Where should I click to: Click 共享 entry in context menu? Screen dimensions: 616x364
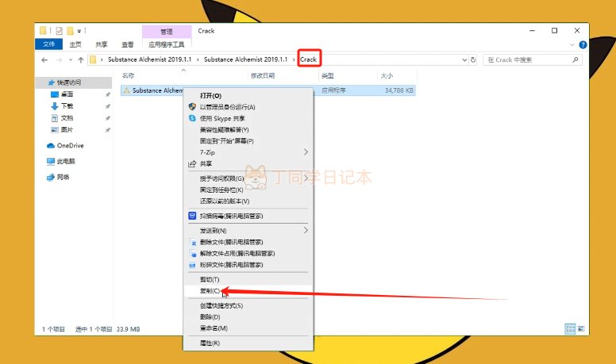pos(248,163)
